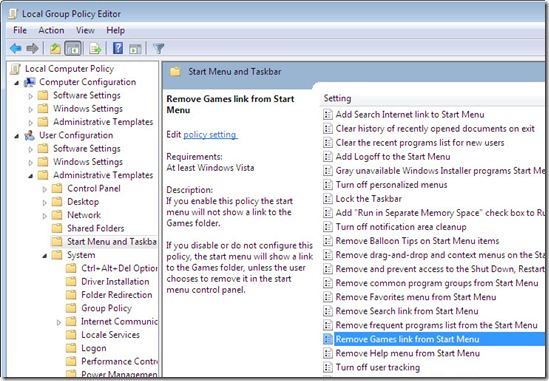The height and width of the screenshot is (381, 549).
Task: Collapse the System tree node
Action: (45, 256)
